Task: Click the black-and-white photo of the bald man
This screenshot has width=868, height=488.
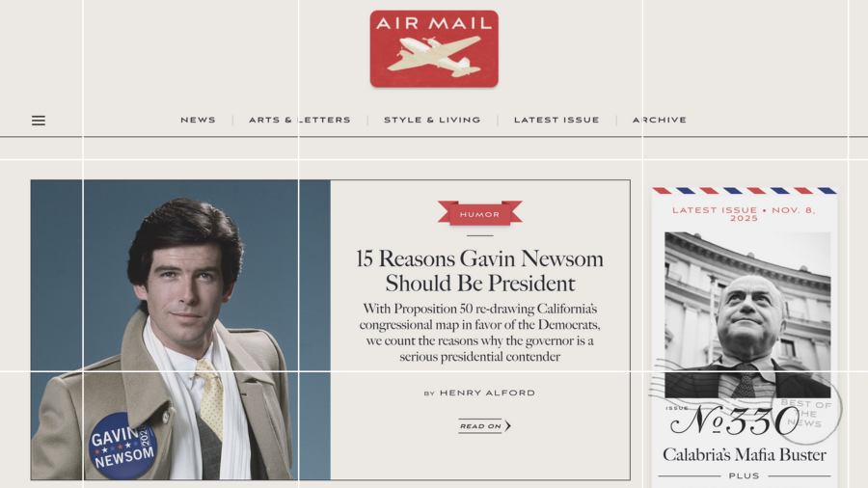Action: point(747,314)
